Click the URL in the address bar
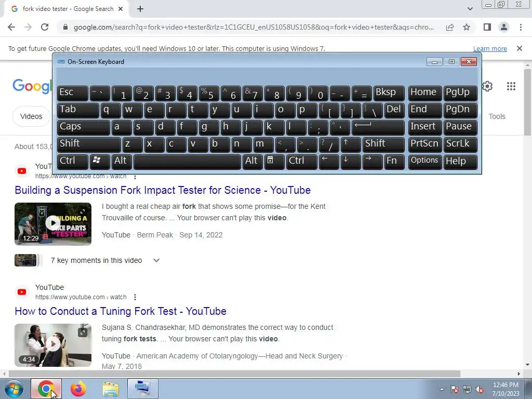Screen dimensions: 532x399 pos(254,27)
